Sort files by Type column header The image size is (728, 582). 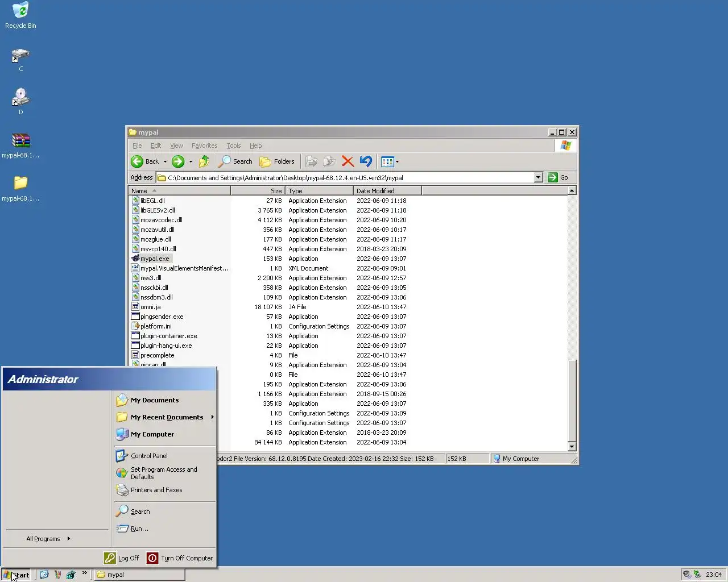point(319,191)
